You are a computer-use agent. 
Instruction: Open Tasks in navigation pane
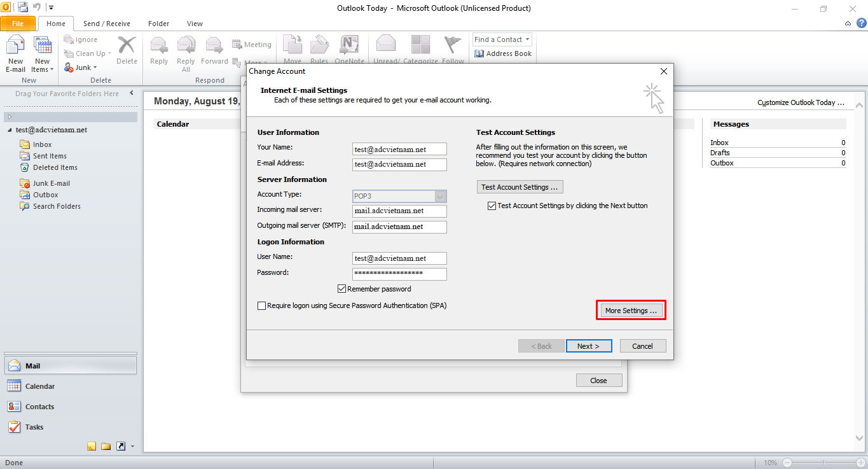(14, 427)
